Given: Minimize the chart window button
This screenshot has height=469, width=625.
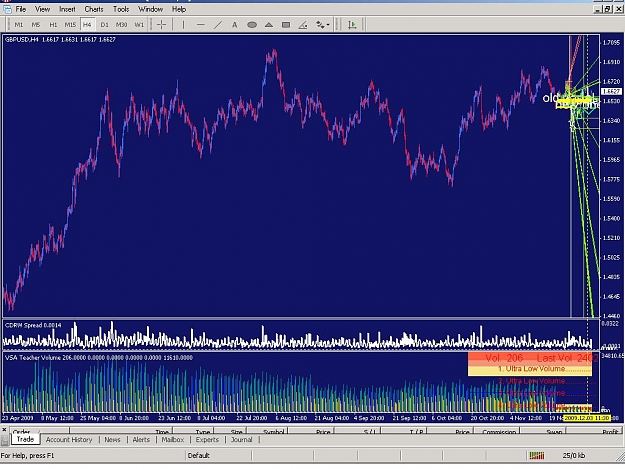Looking at the screenshot, I should [x=597, y=9].
